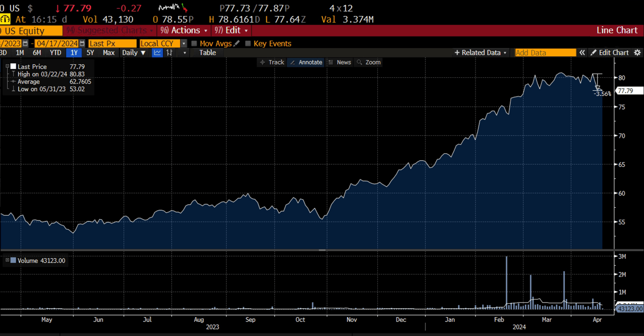Click the intraday sparkline mini chart

click(x=173, y=8)
